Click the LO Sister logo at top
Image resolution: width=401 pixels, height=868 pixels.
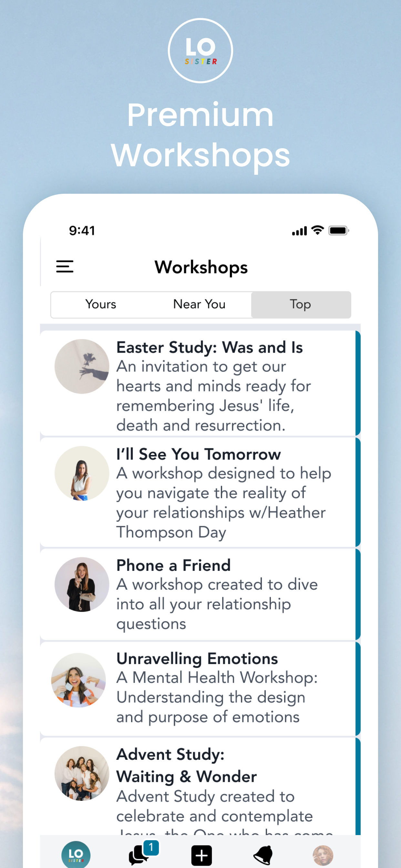click(x=200, y=51)
